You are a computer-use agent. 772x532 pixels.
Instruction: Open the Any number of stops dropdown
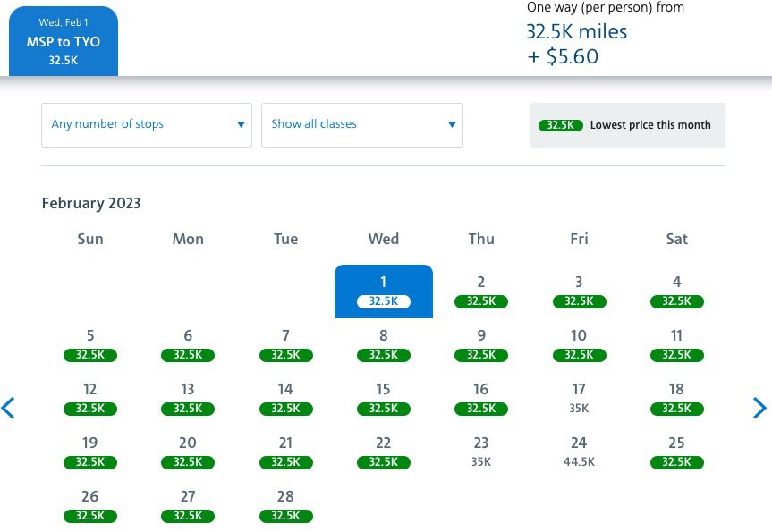(x=146, y=124)
